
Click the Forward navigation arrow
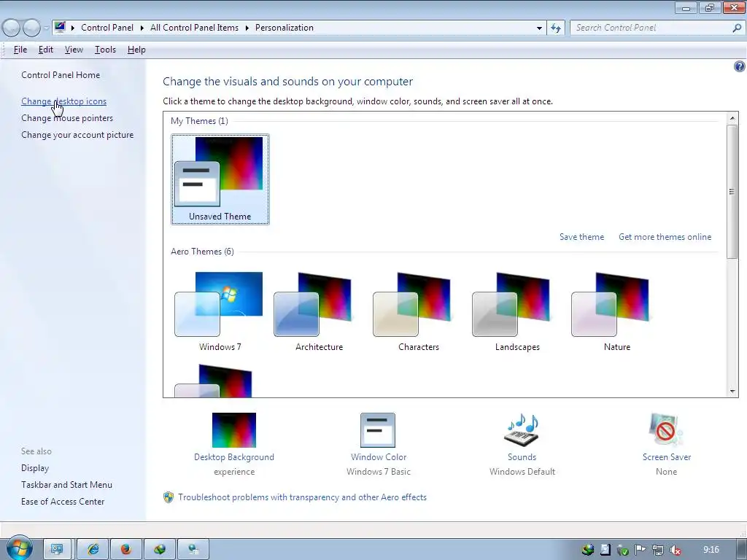click(31, 28)
